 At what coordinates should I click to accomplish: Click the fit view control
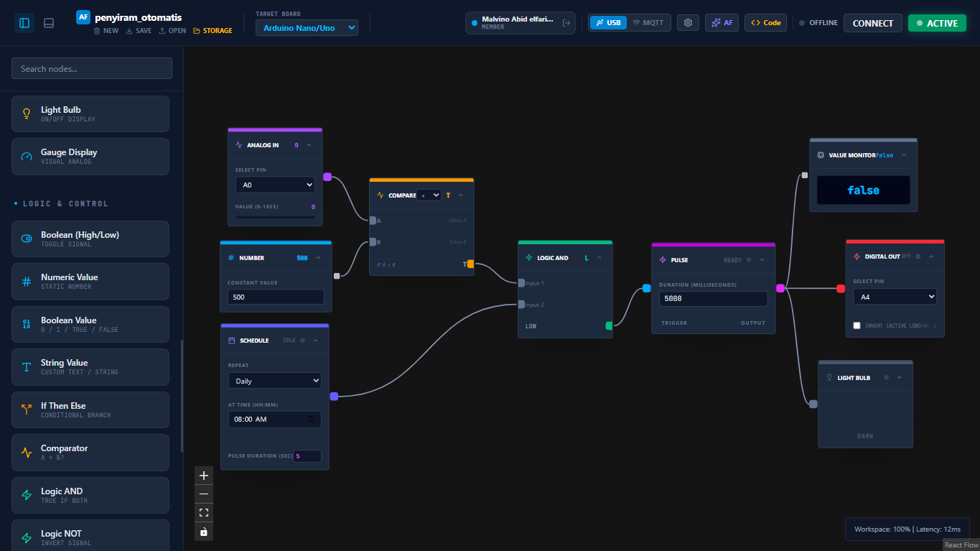pos(204,513)
